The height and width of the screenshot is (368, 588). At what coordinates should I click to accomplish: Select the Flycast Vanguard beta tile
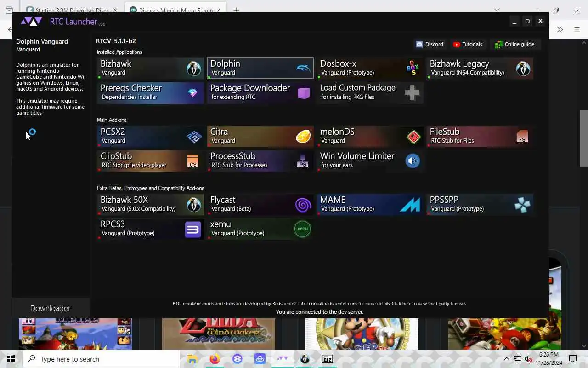click(x=260, y=204)
